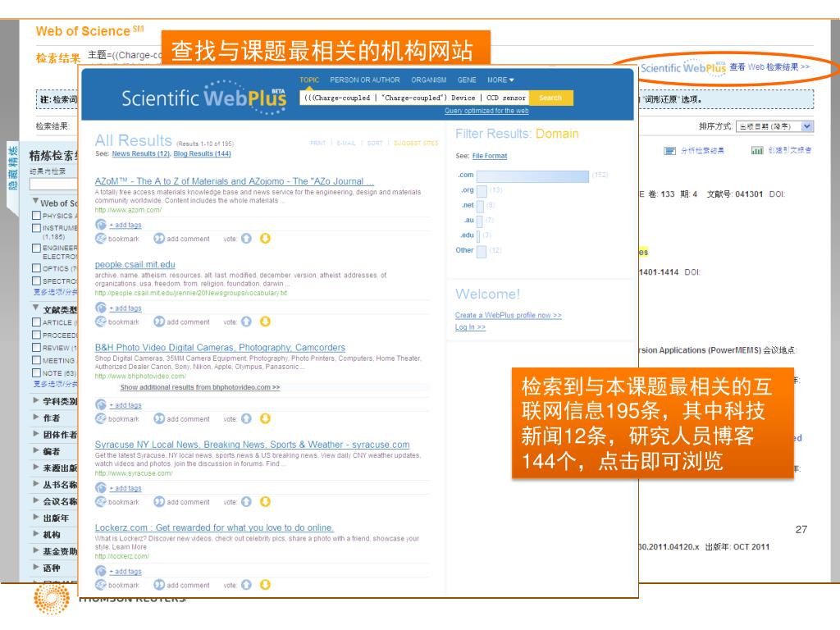This screenshot has height=630, width=840.
Task: Expand the 学科类别 section
Action: [x=35, y=400]
